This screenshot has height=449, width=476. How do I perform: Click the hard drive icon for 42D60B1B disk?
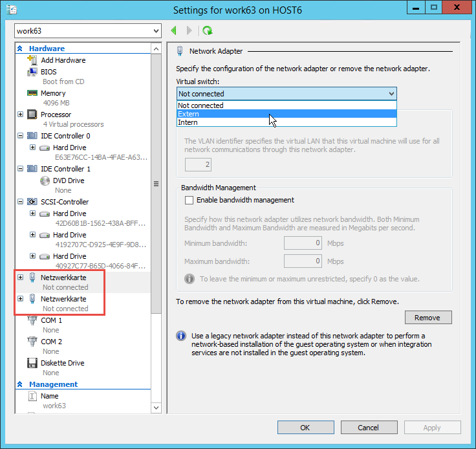[45, 214]
